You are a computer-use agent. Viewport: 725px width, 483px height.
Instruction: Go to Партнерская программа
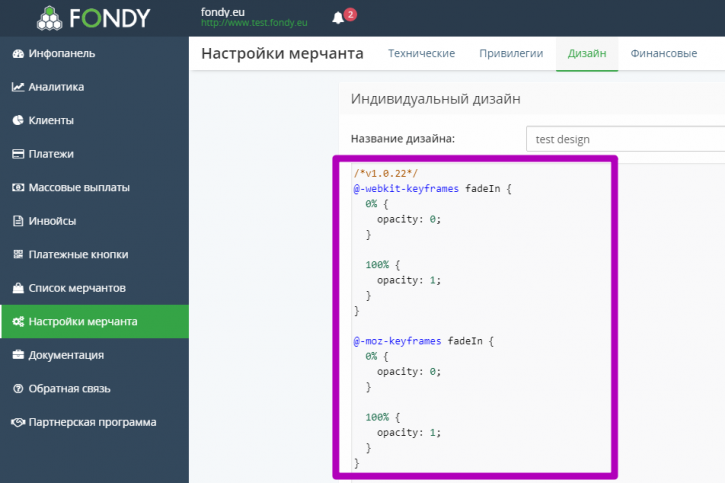click(94, 422)
